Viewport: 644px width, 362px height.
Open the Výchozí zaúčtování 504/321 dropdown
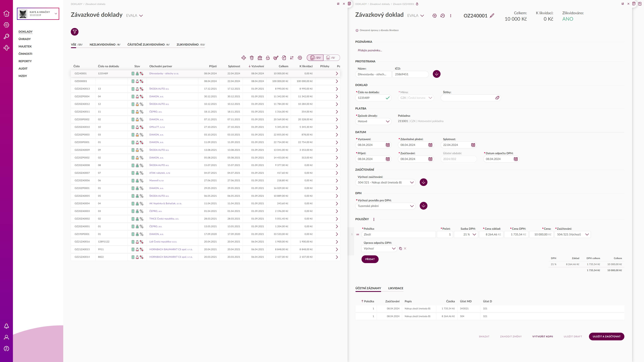click(385, 182)
